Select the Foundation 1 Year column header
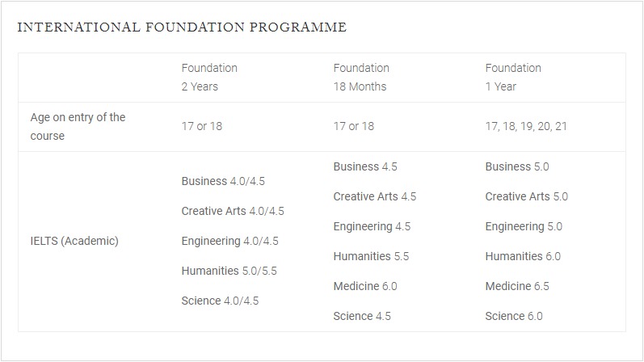The height and width of the screenshot is (362, 644). point(513,78)
